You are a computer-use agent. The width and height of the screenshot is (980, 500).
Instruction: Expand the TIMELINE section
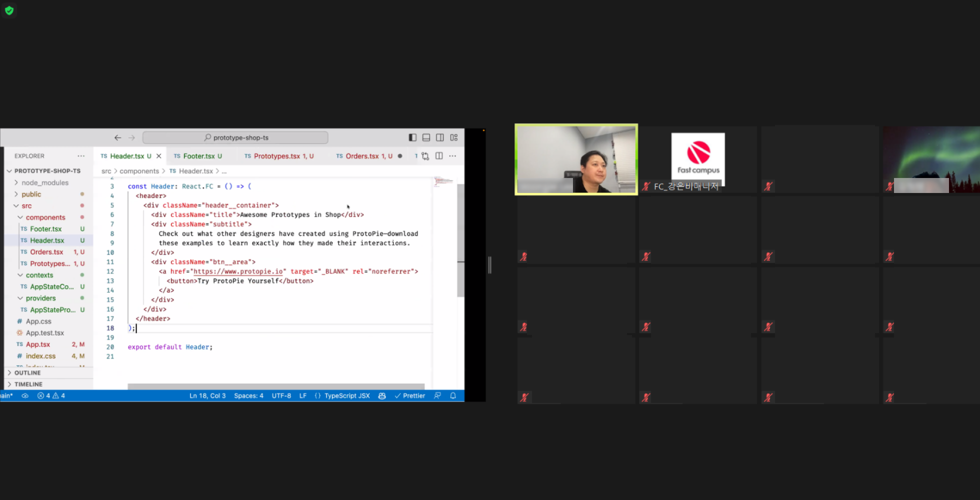[28, 384]
